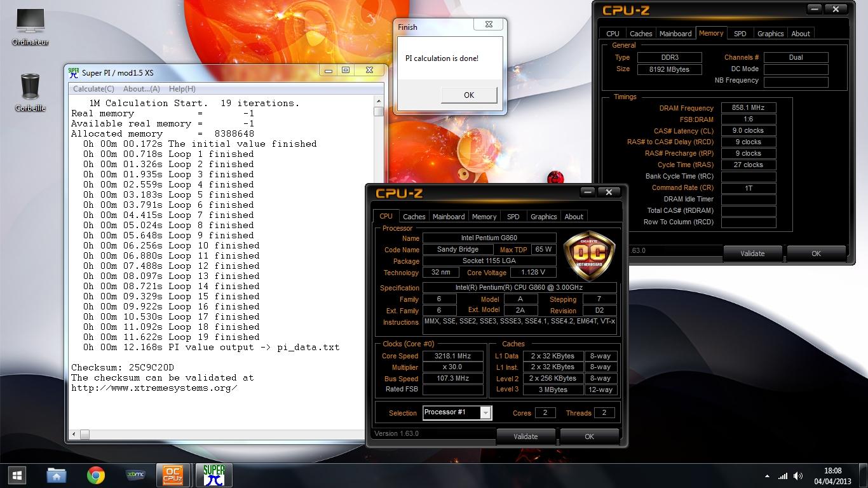Confirm OK in the Finish dialog
Image resolution: width=868 pixels, height=488 pixels.
(469, 95)
